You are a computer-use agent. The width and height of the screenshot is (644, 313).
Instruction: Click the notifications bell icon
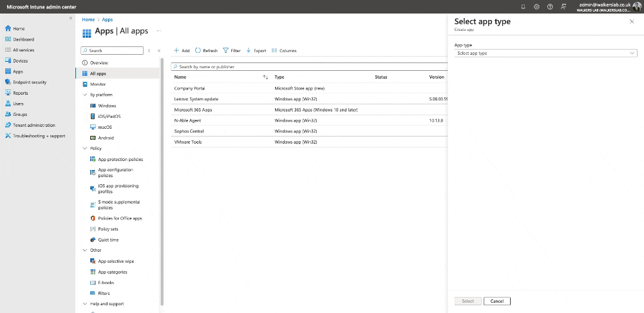point(523,6)
